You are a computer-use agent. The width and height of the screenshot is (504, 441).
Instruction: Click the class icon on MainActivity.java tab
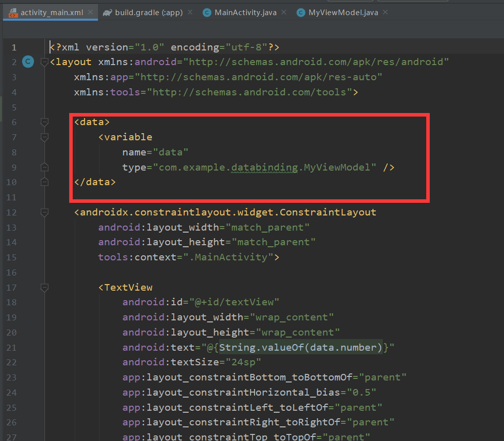tap(207, 13)
